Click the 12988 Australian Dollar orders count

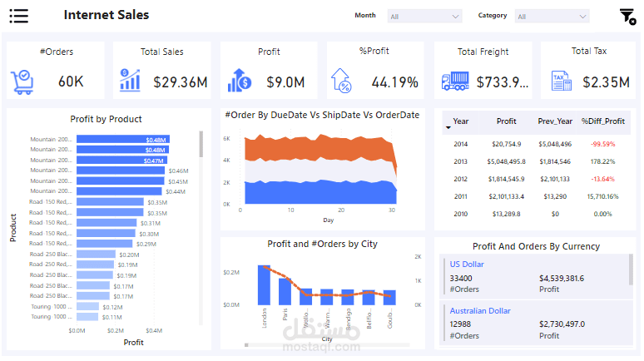pyautogui.click(x=460, y=324)
